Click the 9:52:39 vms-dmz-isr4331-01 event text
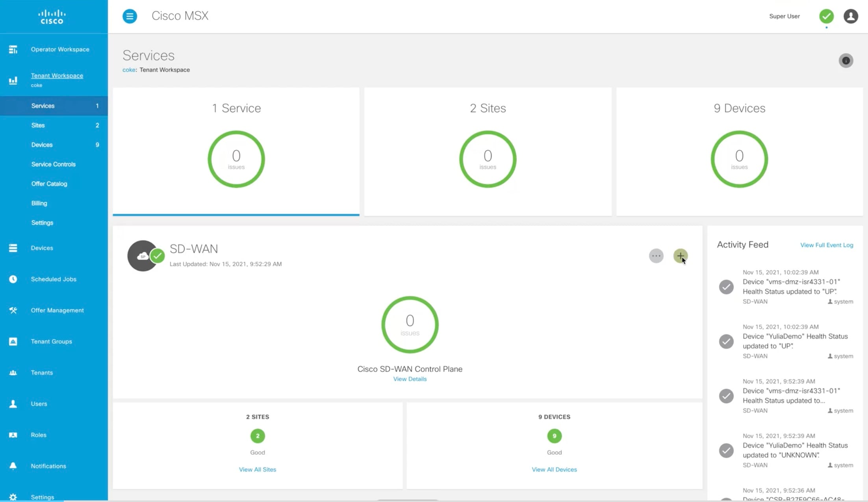Screen dimensions: 868x502 [791, 396]
